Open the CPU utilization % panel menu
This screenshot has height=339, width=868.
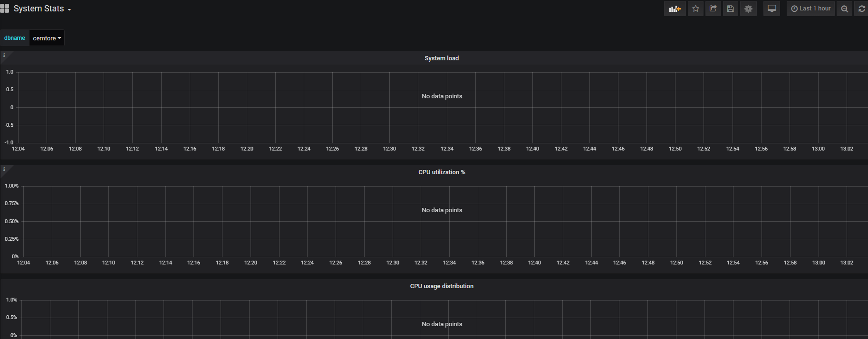point(441,172)
